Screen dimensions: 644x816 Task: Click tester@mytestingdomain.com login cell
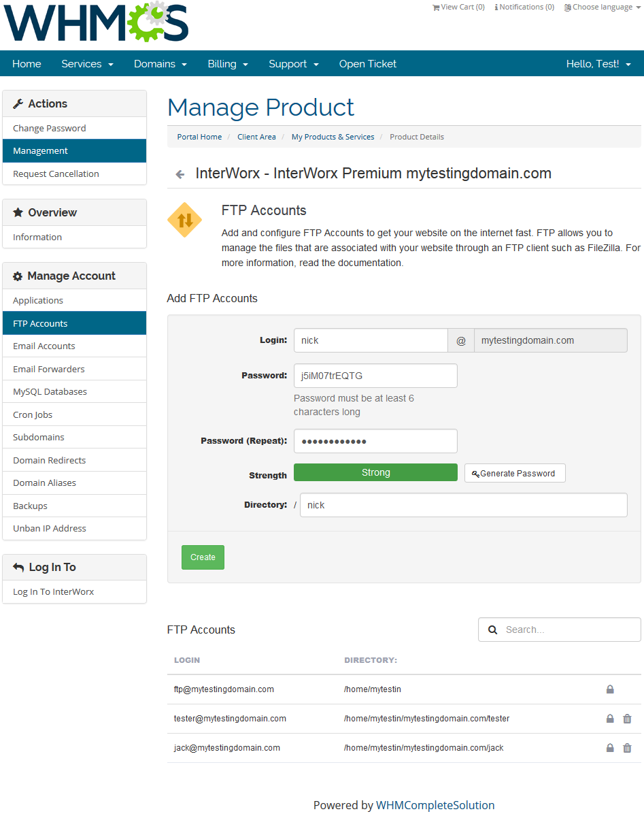point(230,719)
